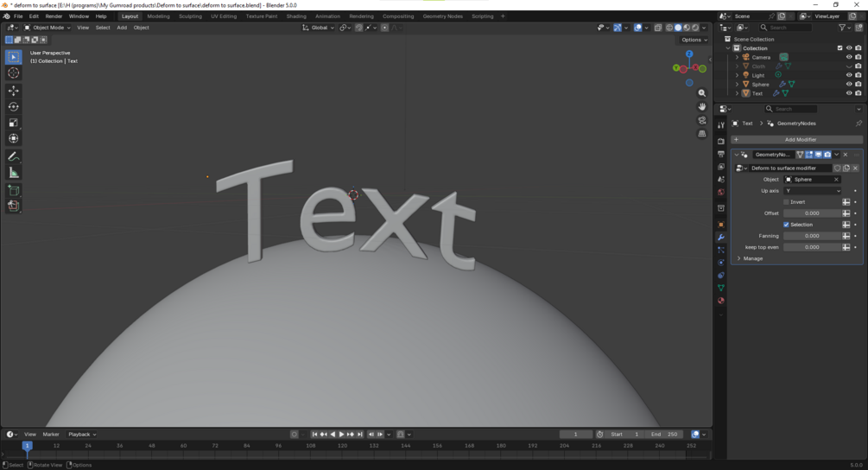The width and height of the screenshot is (868, 470).
Task: Open the Up axis Y dropdown
Action: tap(812, 191)
